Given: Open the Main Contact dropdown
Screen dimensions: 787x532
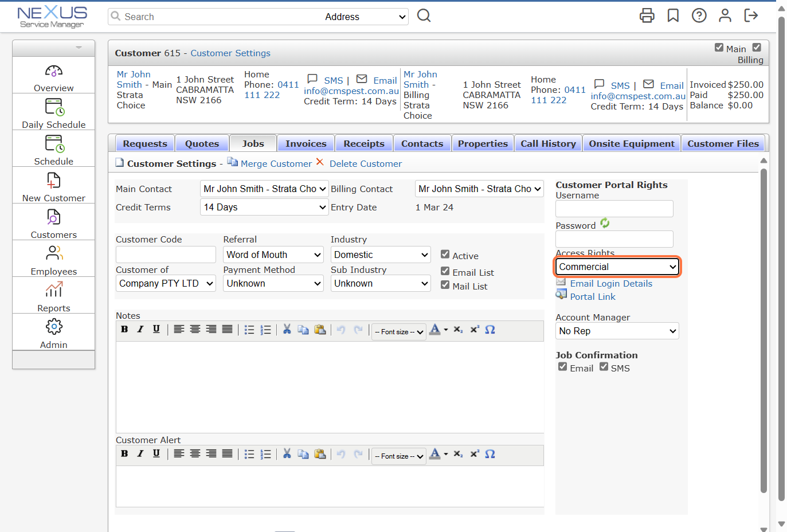Looking at the screenshot, I should pos(265,189).
